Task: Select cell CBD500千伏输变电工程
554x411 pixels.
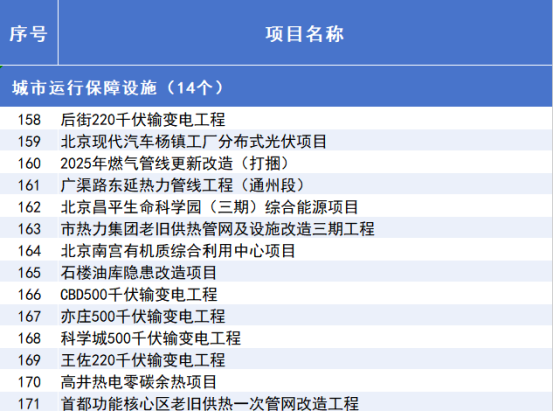Action: (305, 294)
